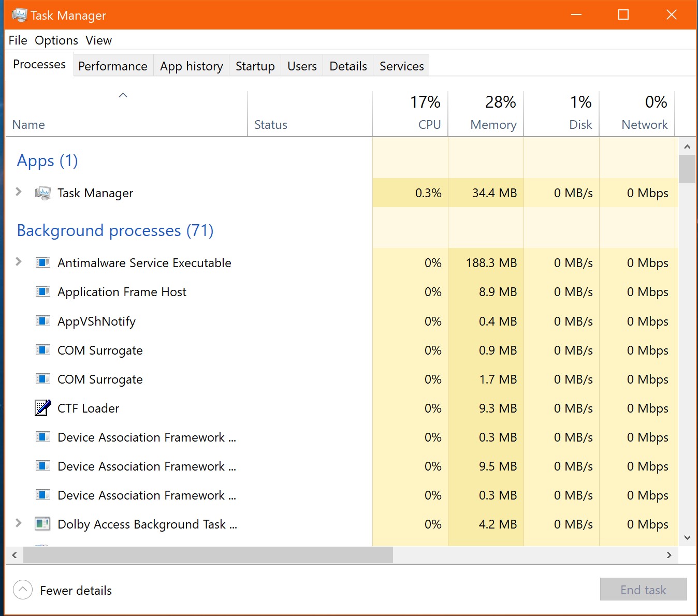Switch to the App history tab
The image size is (698, 616).
[192, 66]
